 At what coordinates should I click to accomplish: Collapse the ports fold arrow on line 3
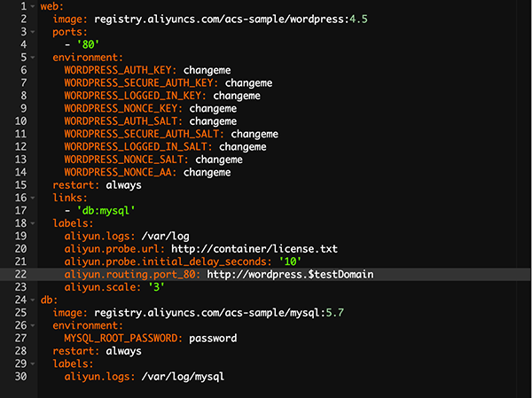(x=33, y=32)
